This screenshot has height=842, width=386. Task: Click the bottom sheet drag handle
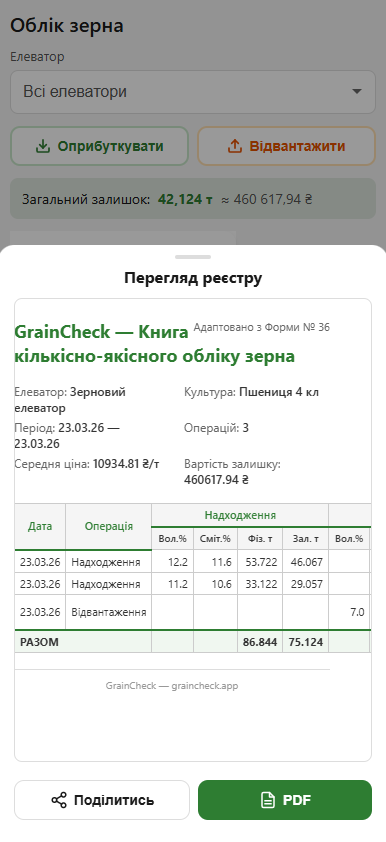tap(193, 257)
